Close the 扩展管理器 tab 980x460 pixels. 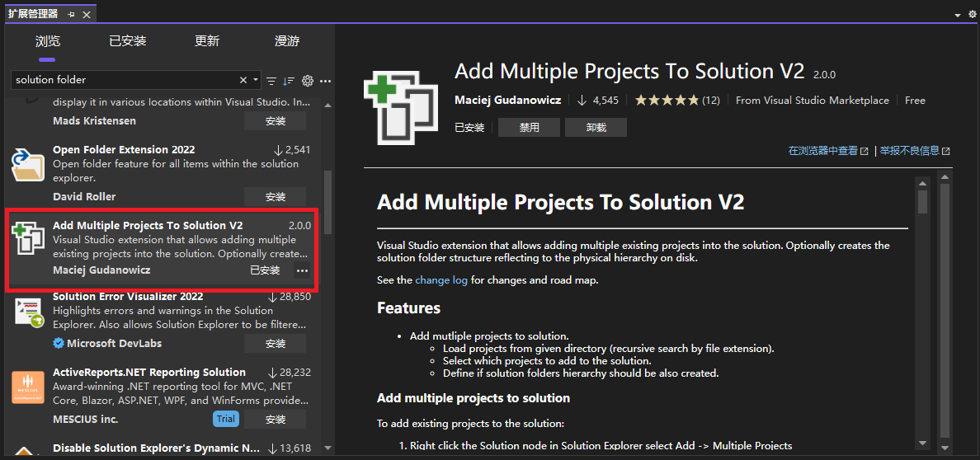click(x=86, y=14)
